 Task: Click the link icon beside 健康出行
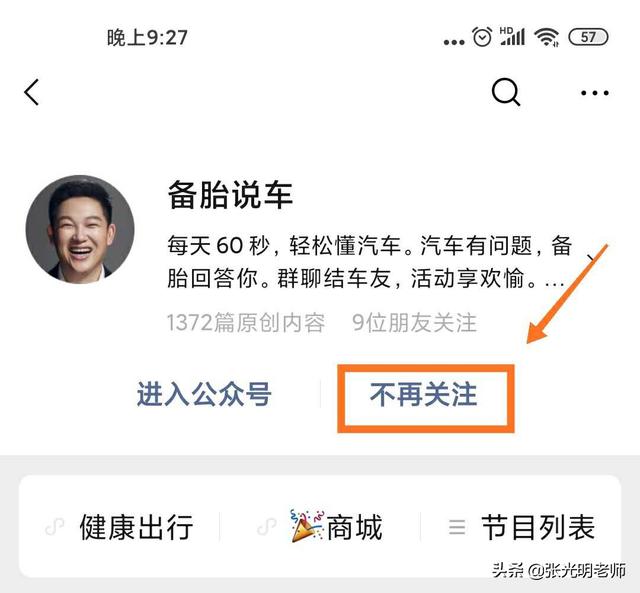coord(55,527)
